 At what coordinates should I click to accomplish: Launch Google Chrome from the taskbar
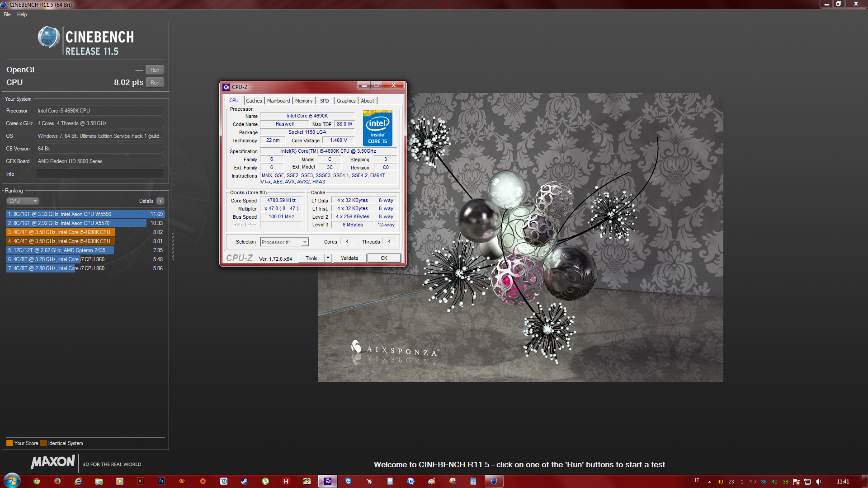coord(36,481)
